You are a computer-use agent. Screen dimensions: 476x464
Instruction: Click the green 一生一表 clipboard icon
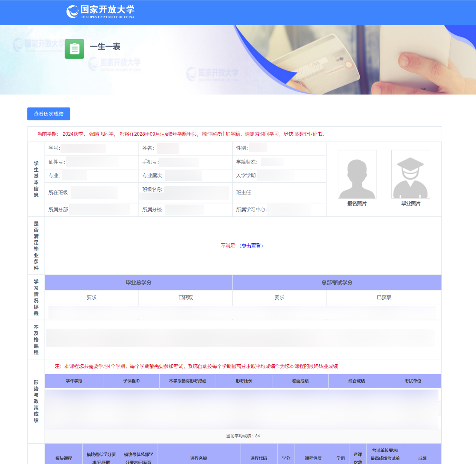coord(74,49)
